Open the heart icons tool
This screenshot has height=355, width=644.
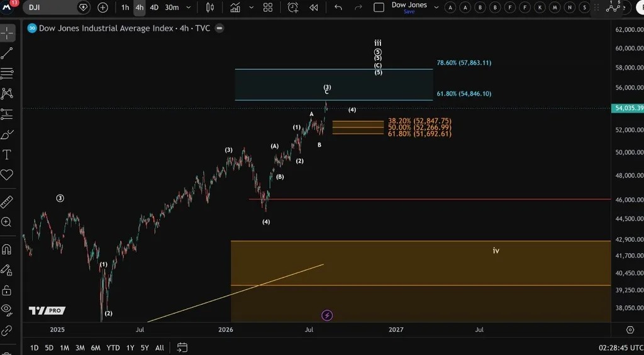point(7,175)
